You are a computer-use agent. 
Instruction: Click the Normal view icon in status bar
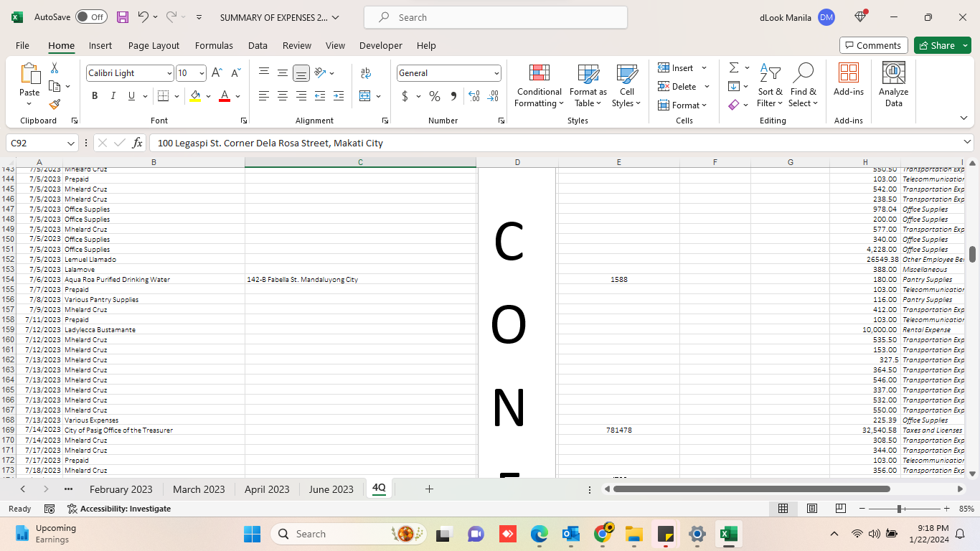(783, 509)
